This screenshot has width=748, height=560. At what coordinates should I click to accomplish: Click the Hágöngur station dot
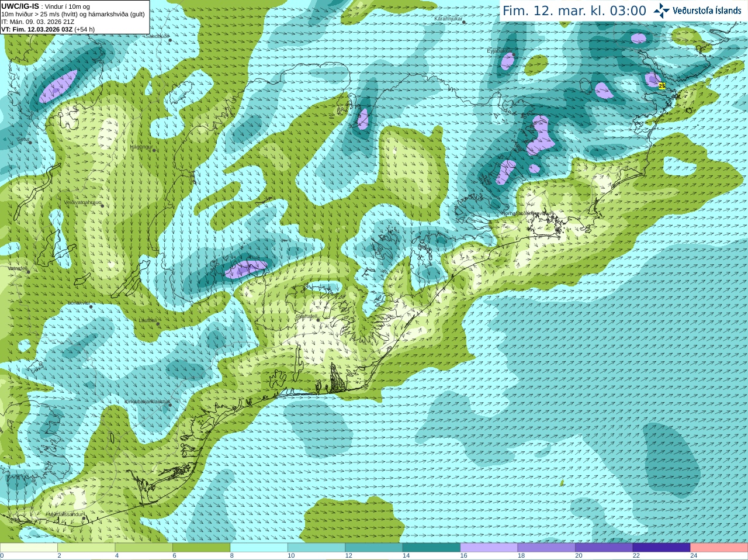(154, 150)
